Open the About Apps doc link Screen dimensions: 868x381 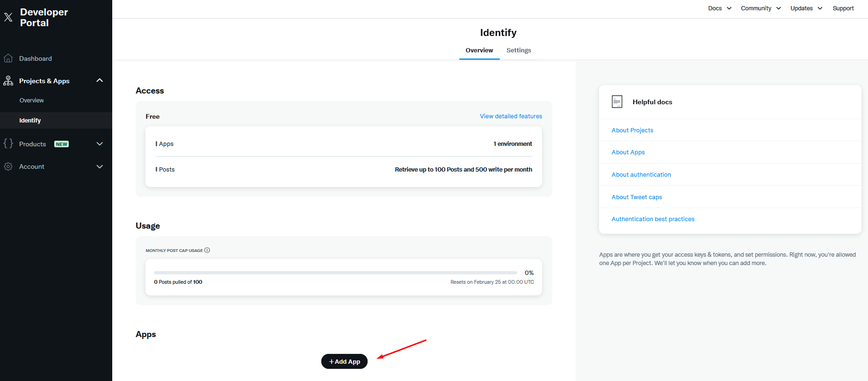click(x=628, y=152)
